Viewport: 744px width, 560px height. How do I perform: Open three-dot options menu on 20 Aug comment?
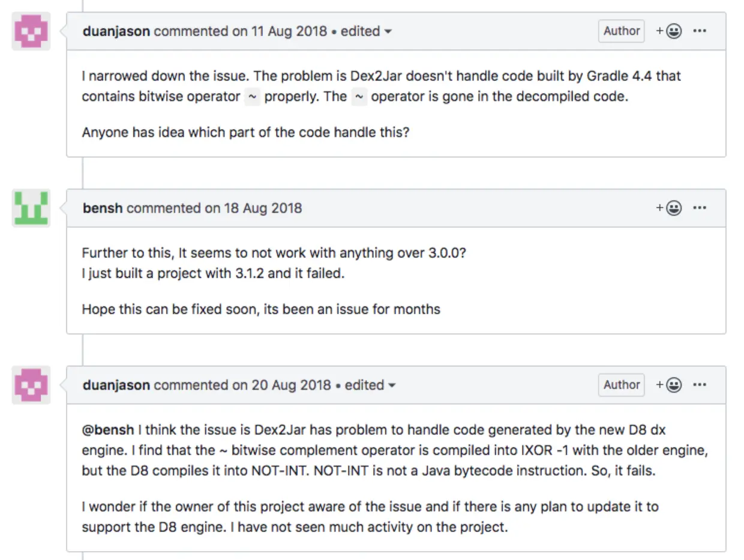tap(700, 385)
